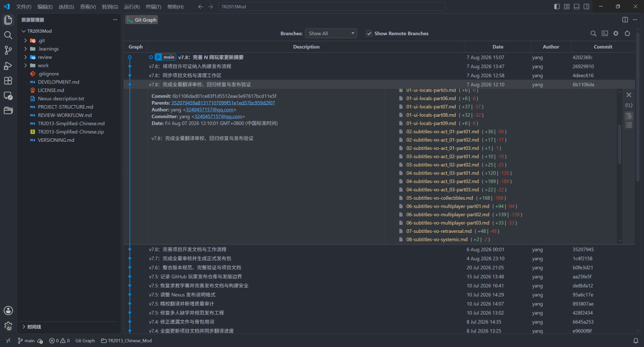Image resolution: width=644 pixels, height=347 pixels.
Task: Toggle the primary side bar
Action: [557, 7]
